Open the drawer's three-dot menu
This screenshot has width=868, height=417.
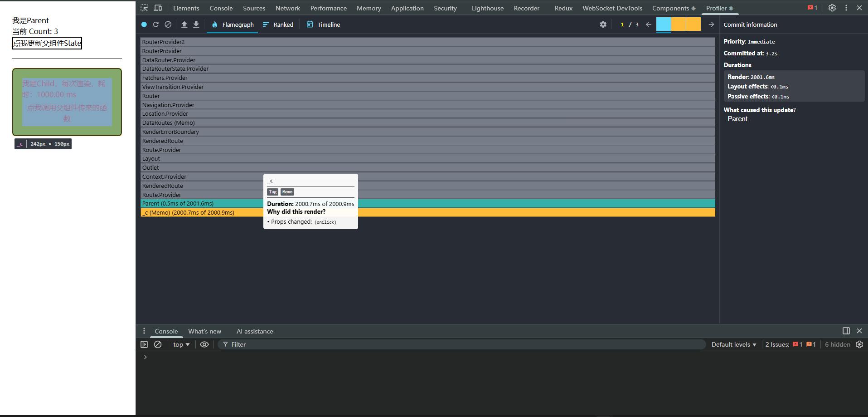click(144, 331)
